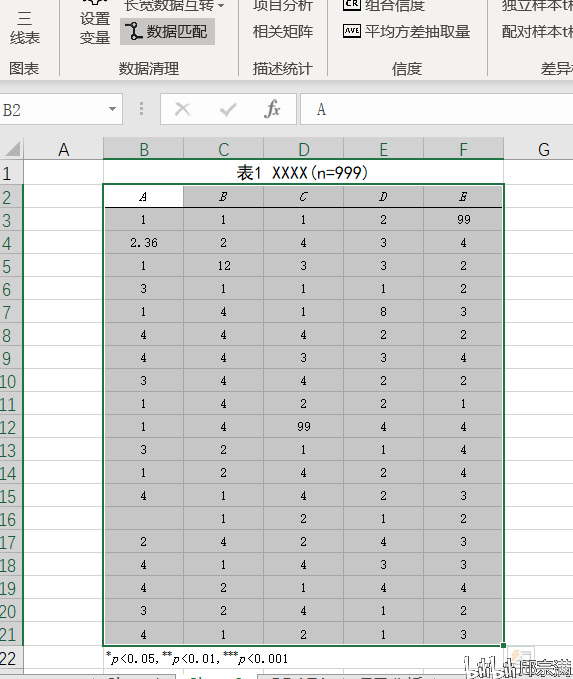
Task: Click cell with value 12 in row 5
Action: pos(223,265)
